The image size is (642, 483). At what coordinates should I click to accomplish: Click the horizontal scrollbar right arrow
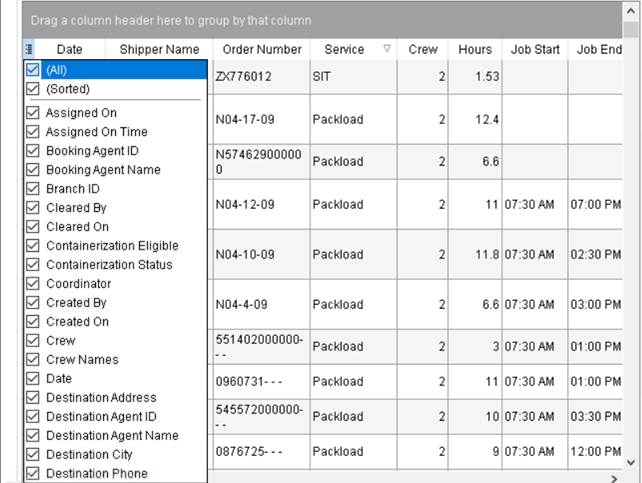(615, 478)
